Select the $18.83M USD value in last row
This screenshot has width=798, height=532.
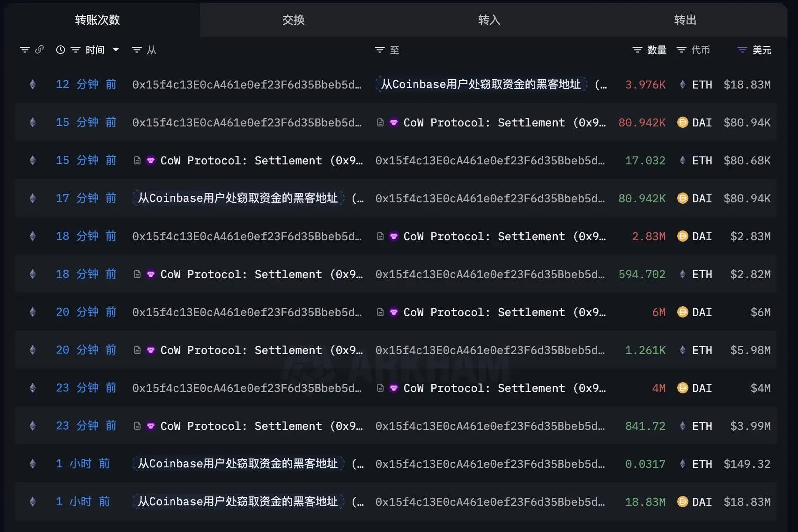tap(747, 501)
